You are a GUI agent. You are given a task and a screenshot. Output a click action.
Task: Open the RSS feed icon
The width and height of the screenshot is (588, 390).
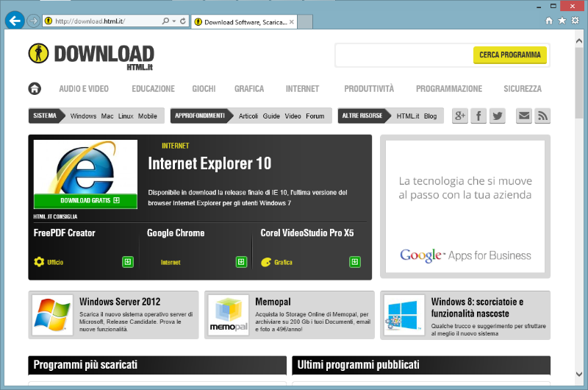pos(542,116)
